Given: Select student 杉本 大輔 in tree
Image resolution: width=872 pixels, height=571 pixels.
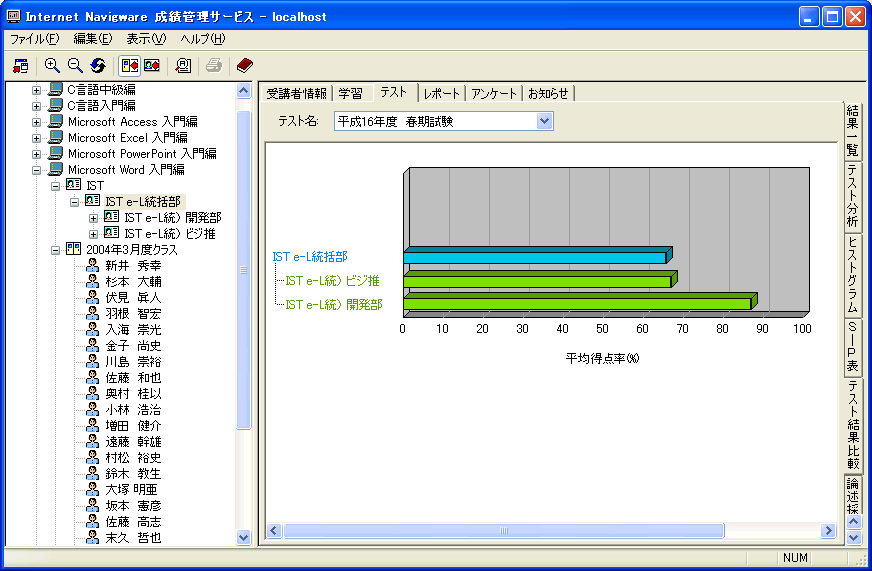Looking at the screenshot, I should point(133,282).
